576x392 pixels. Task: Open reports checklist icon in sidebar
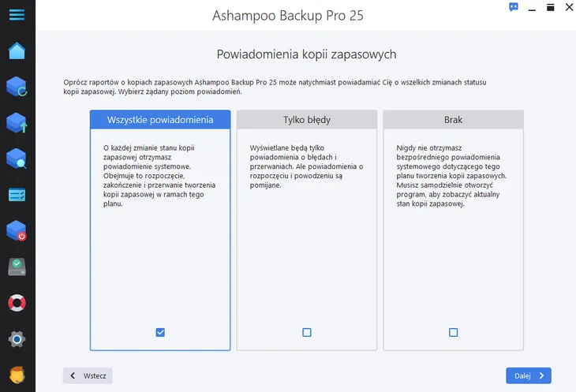click(x=17, y=195)
